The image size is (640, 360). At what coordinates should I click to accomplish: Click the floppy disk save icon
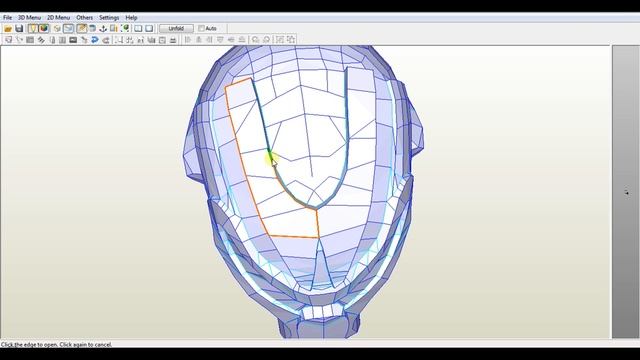pyautogui.click(x=19, y=29)
